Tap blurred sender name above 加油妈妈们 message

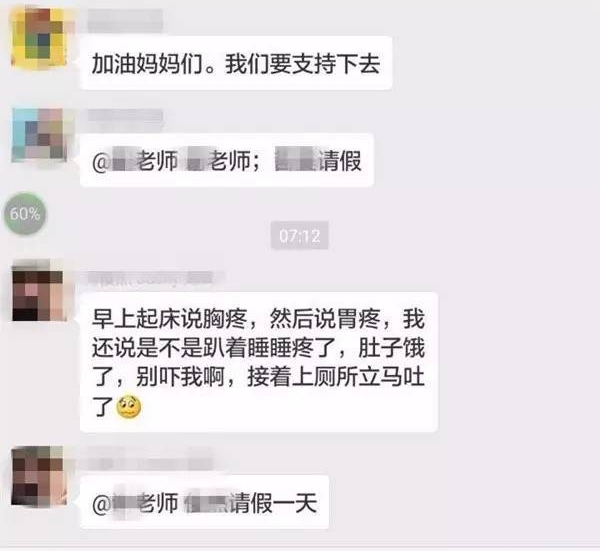[125, 21]
